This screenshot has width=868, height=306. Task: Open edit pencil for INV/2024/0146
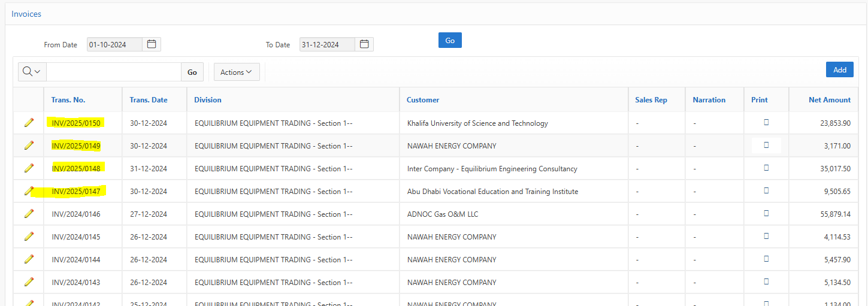(29, 214)
